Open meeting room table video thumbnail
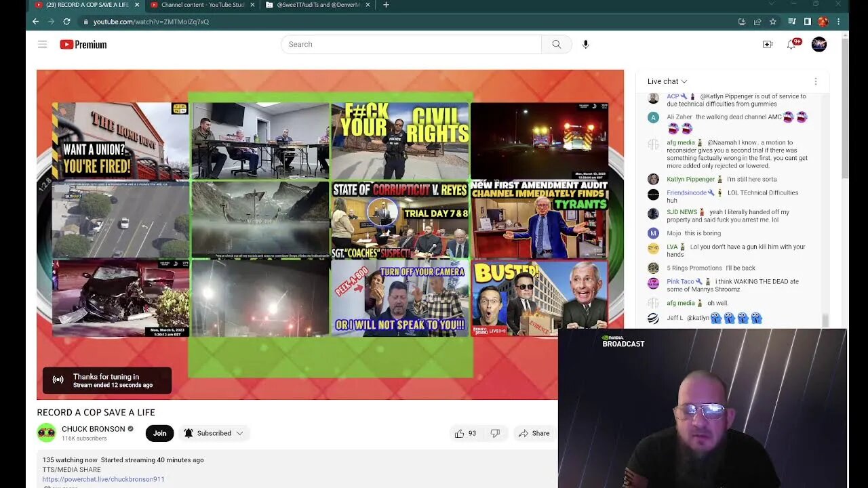The height and width of the screenshot is (488, 868). point(260,140)
